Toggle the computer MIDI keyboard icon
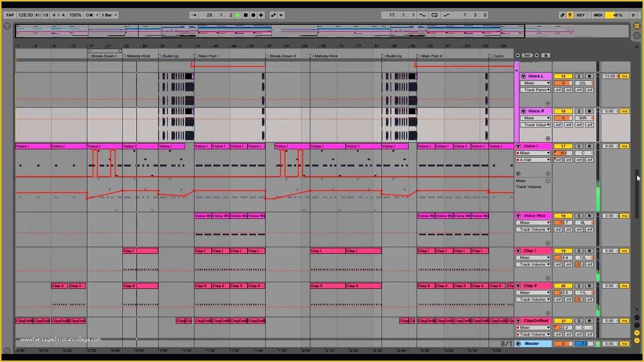 coord(570,15)
